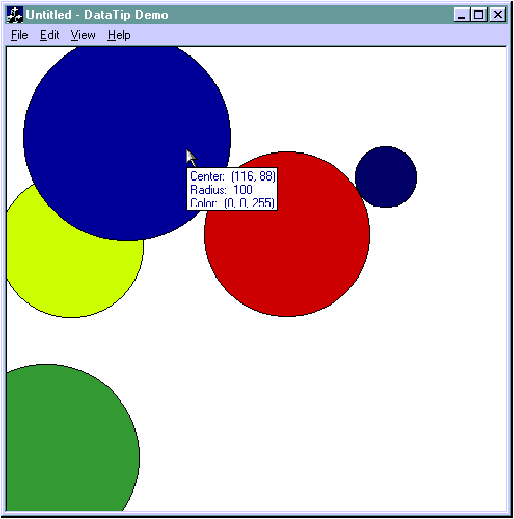Click the Untitled - DataTip Demo title text
This screenshot has width=514, height=519.
click(x=97, y=15)
